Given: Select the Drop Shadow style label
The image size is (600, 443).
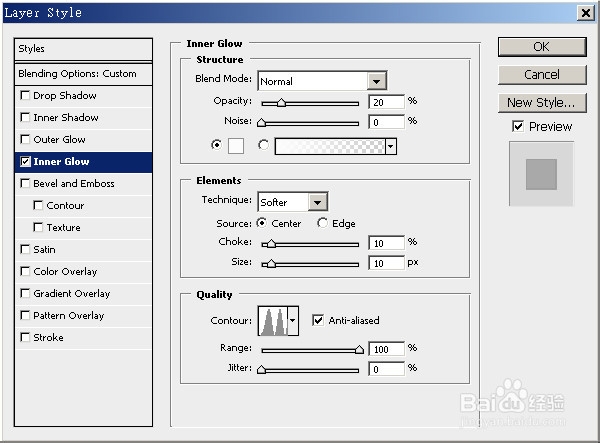Looking at the screenshot, I should [65, 95].
